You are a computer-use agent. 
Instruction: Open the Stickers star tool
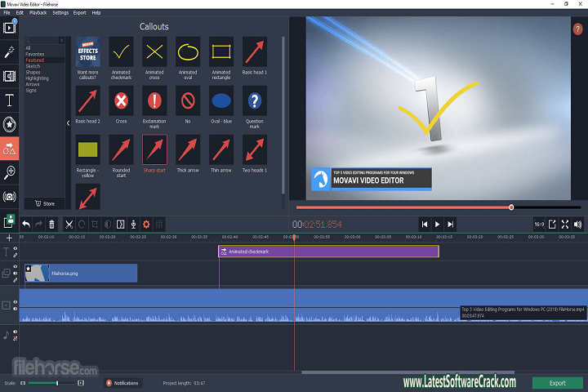tap(10, 125)
